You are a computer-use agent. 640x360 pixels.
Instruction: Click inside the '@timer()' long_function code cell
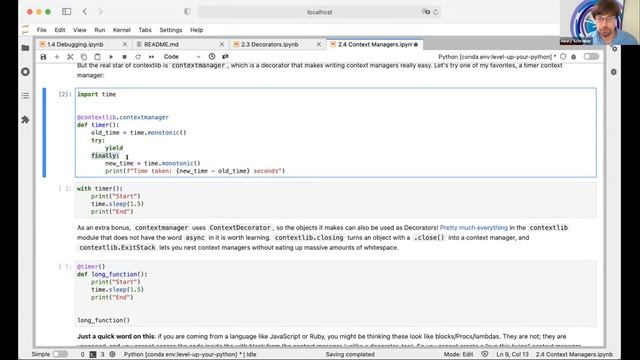pos(336,293)
